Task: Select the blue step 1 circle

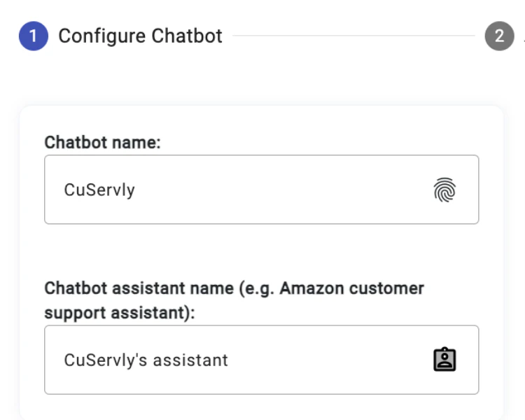Action: 33,36
